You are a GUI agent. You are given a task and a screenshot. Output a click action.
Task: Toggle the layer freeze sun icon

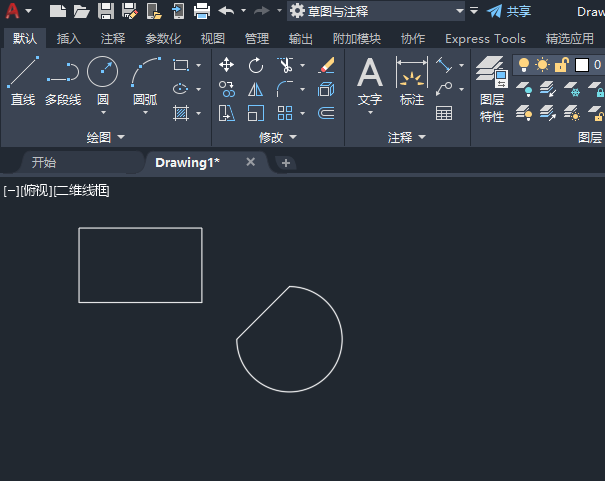click(542, 65)
